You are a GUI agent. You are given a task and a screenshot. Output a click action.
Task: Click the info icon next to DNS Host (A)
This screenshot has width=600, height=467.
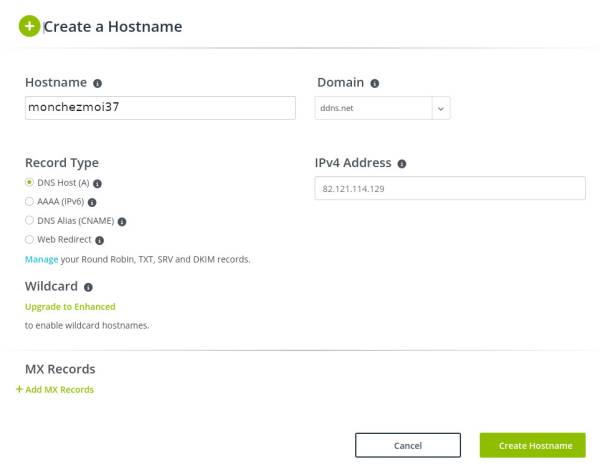tap(98, 183)
